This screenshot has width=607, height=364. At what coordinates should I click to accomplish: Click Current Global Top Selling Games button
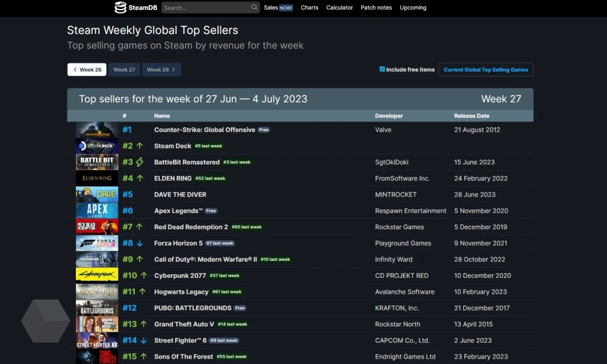tap(486, 70)
